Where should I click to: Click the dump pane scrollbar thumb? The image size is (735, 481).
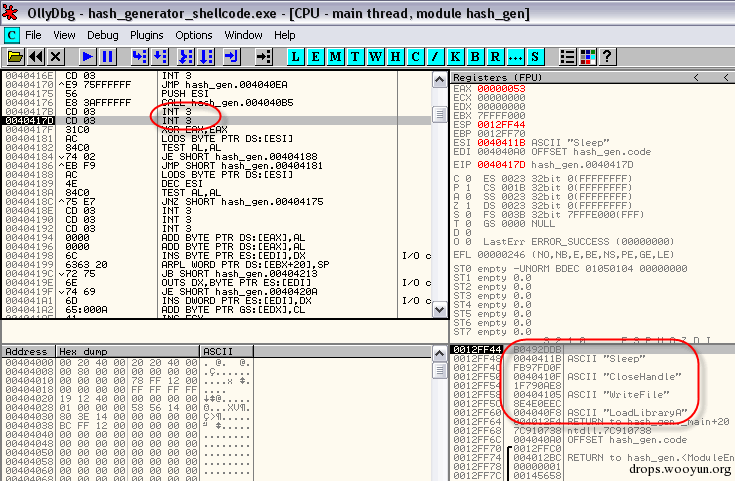(x=439, y=370)
